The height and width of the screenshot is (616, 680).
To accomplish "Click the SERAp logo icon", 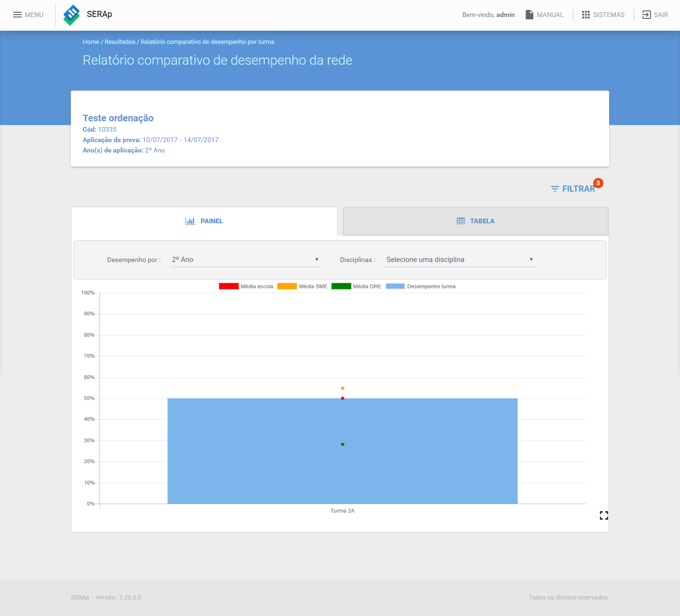I will (72, 15).
